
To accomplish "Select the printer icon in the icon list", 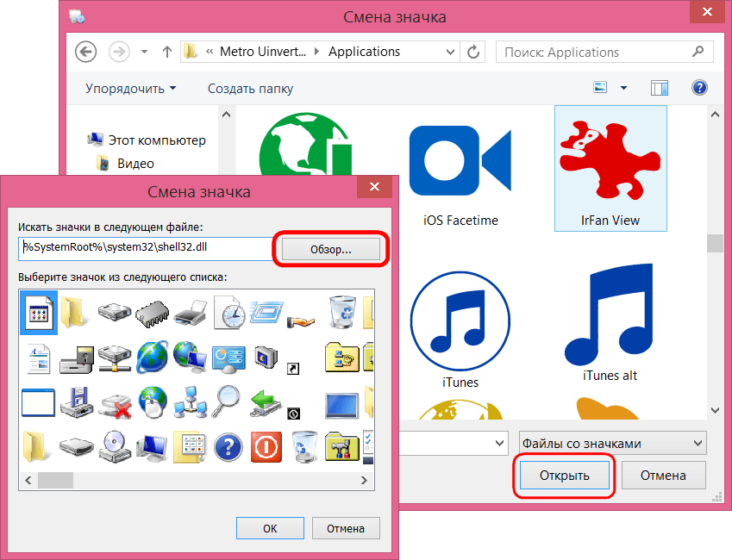I will click(x=191, y=313).
